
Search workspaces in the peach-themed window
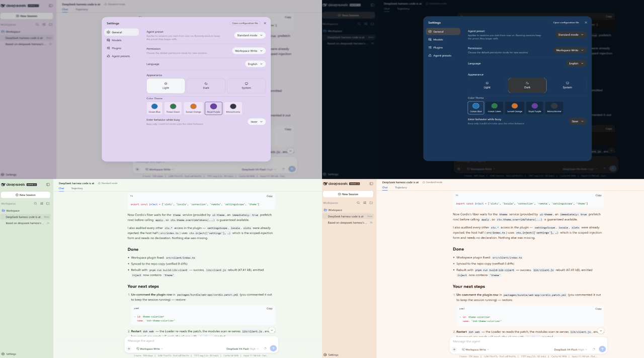pos(358,203)
